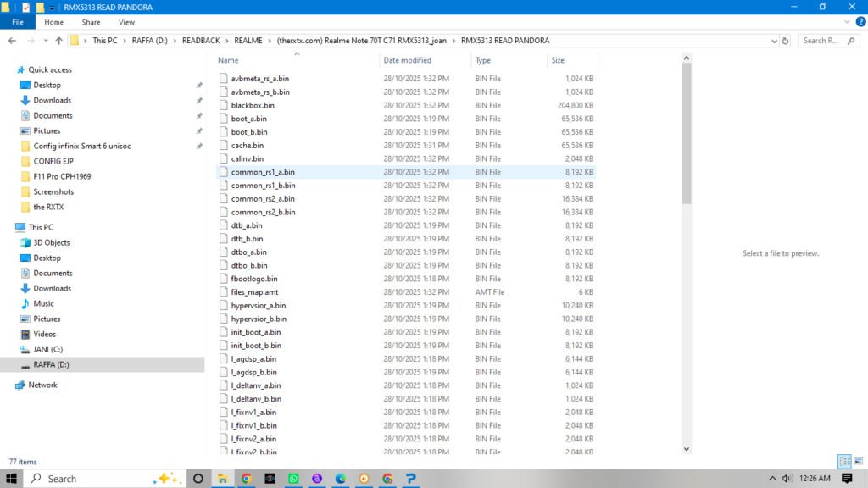This screenshot has width=868, height=488.
Task: Open the View ribbon tab
Action: [126, 22]
